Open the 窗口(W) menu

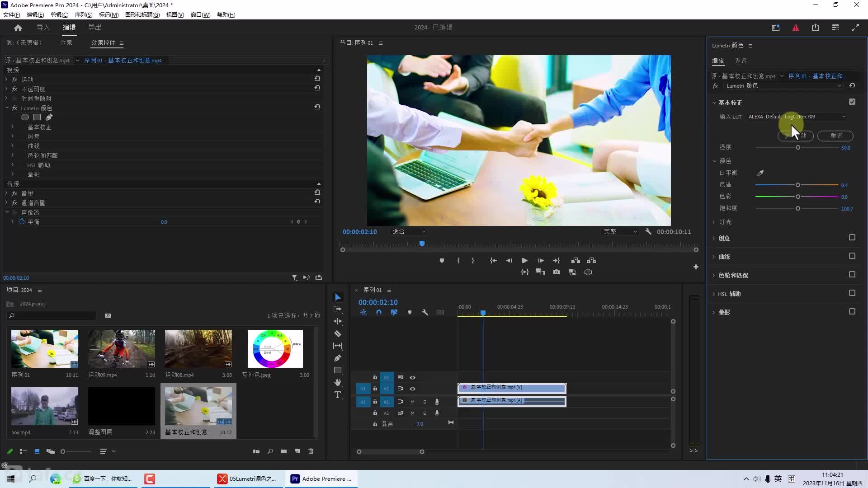200,15
